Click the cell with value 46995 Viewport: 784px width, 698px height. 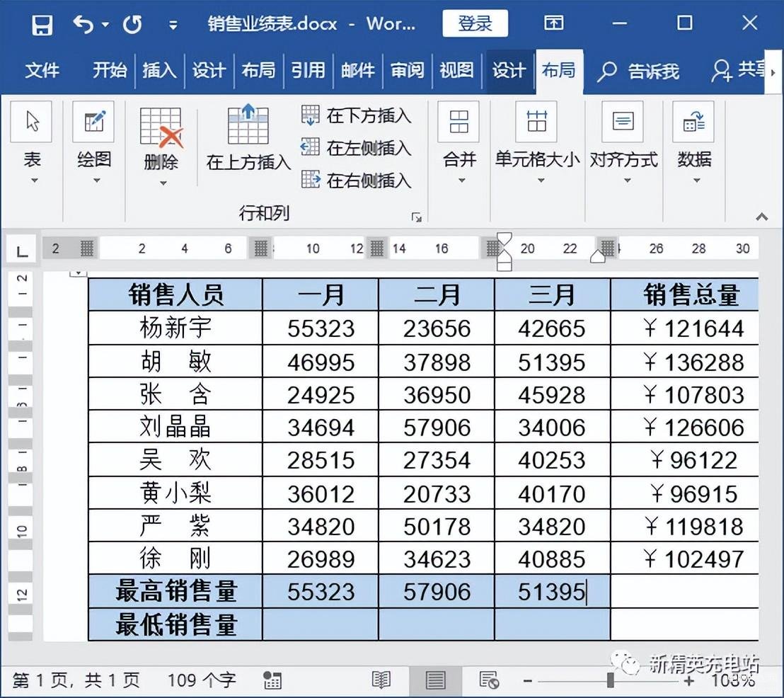click(x=321, y=361)
